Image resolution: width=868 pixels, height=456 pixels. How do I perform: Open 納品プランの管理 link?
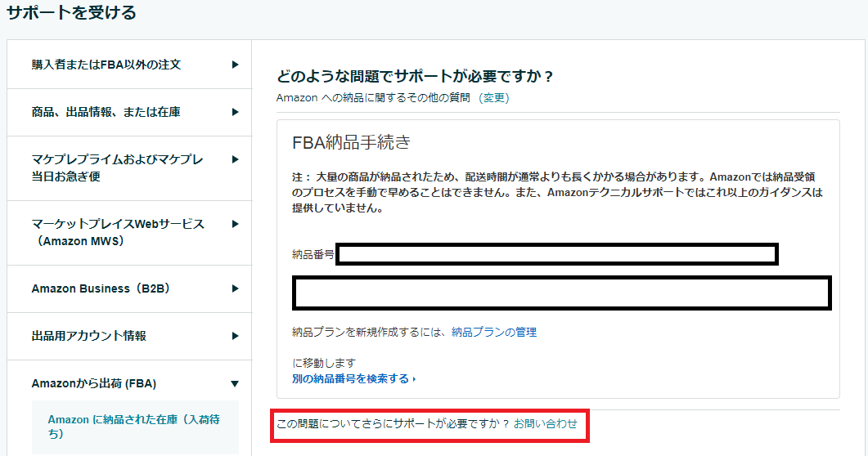[494, 332]
